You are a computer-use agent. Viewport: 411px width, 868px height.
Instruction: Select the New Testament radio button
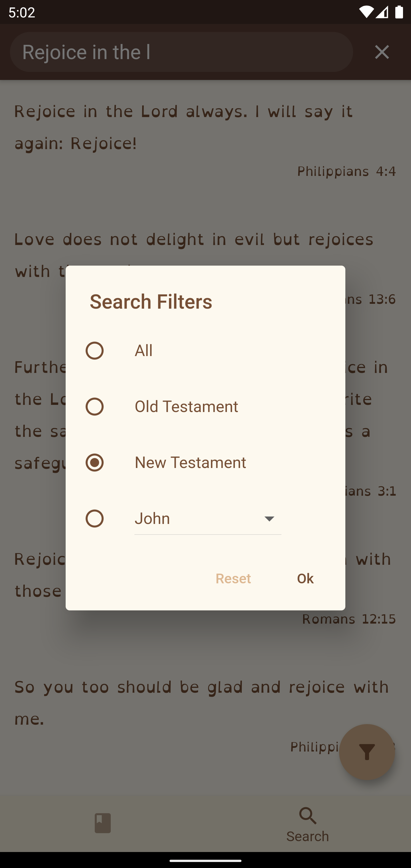pos(94,462)
